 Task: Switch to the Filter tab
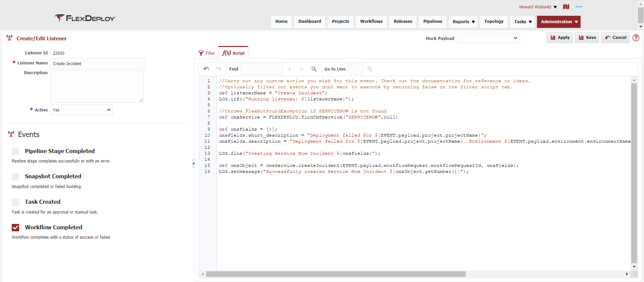(x=207, y=53)
